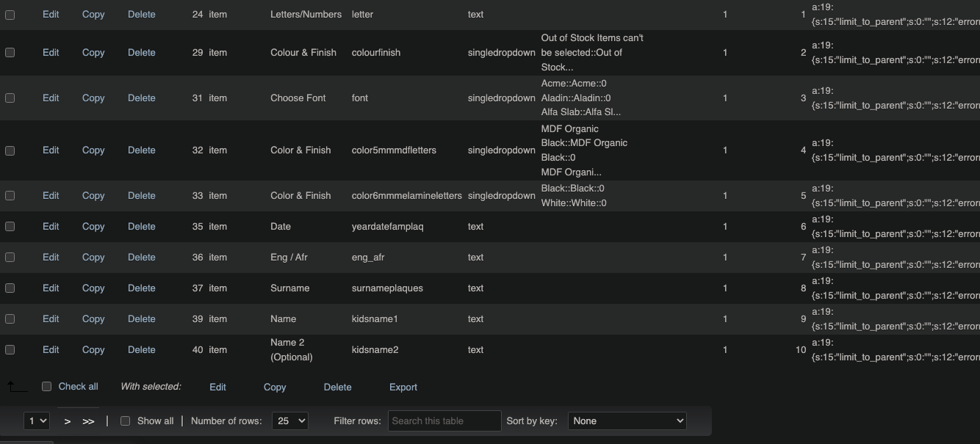The height and width of the screenshot is (444, 980).
Task: Edit row 37 Surname
Action: pyautogui.click(x=51, y=288)
